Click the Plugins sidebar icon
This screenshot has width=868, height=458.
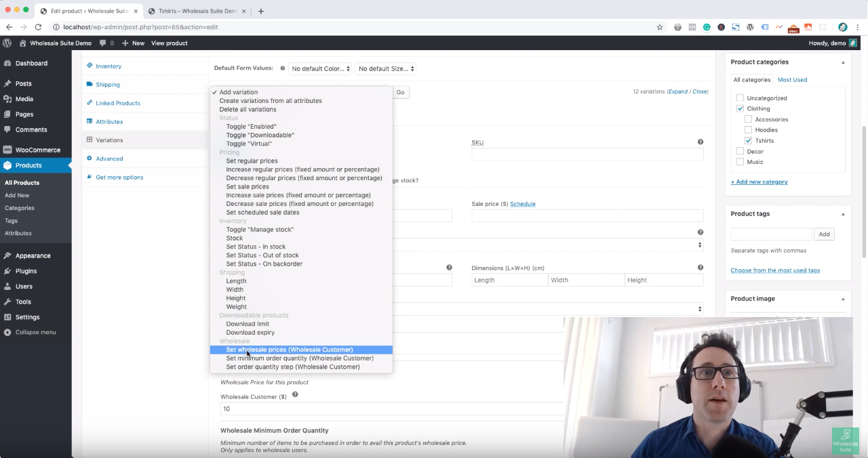click(x=7, y=271)
